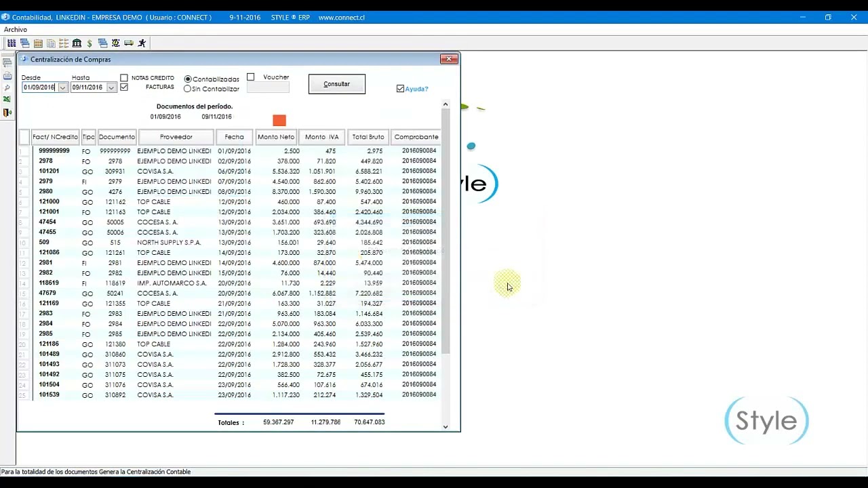Image resolution: width=868 pixels, height=488 pixels.
Task: Open the calendar table toolbar icon
Action: (x=38, y=43)
